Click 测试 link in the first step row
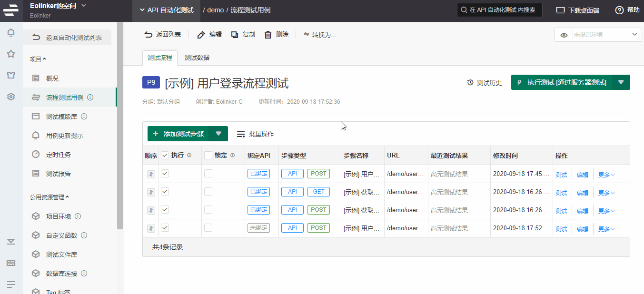This screenshot has height=294, width=644. pos(561,175)
